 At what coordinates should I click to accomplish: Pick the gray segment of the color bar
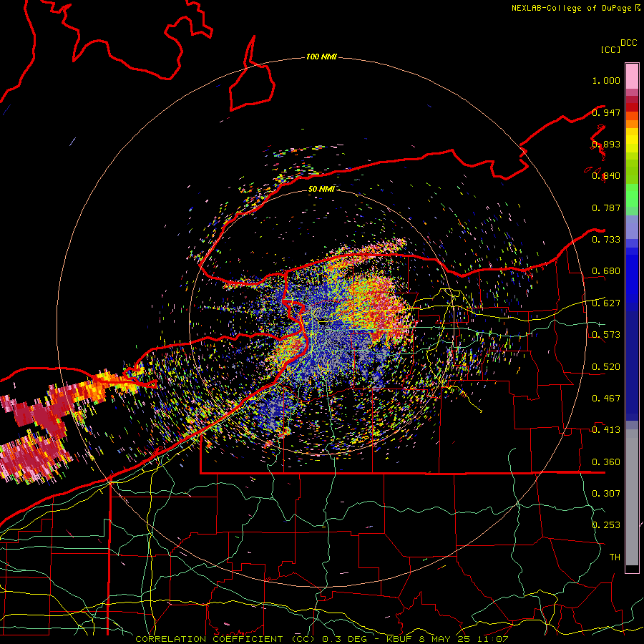632,497
